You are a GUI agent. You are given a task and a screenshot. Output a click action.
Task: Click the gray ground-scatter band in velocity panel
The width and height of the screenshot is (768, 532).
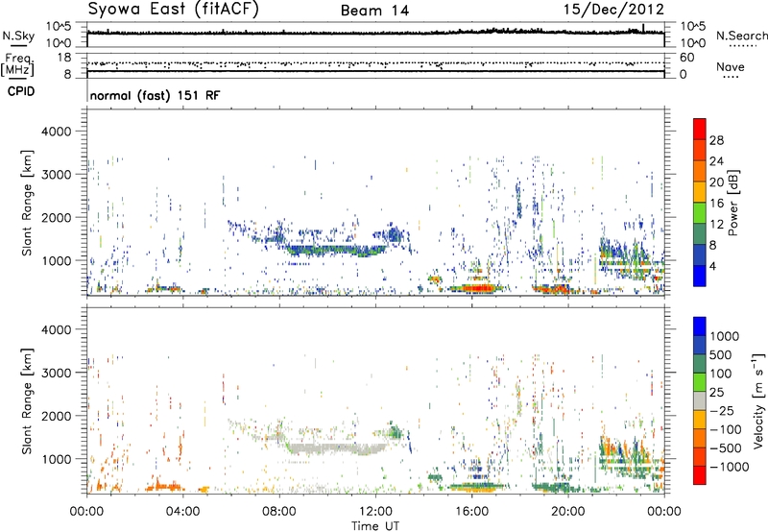(x=335, y=448)
